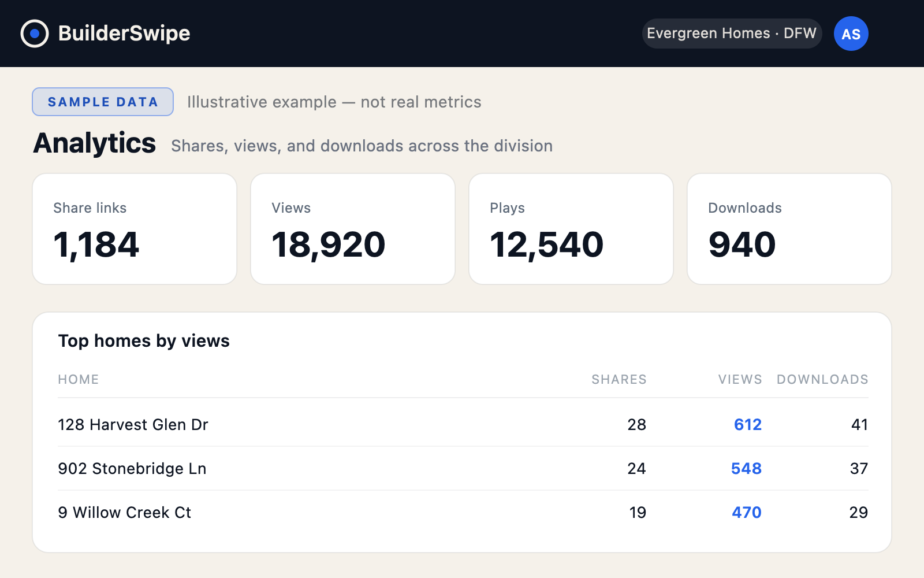Screen dimensions: 924x578
Task: Sort table by HOME column header
Action: tap(79, 379)
